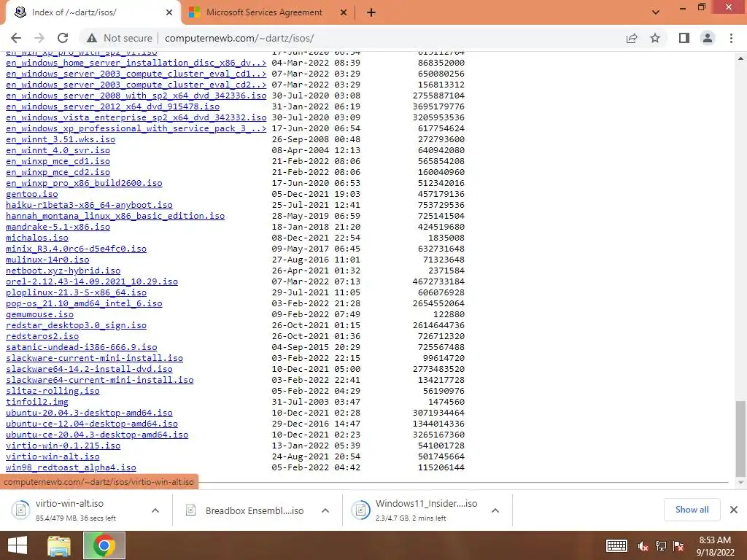Click the muted volume tray icon
This screenshot has height=560, width=747.
[643, 546]
